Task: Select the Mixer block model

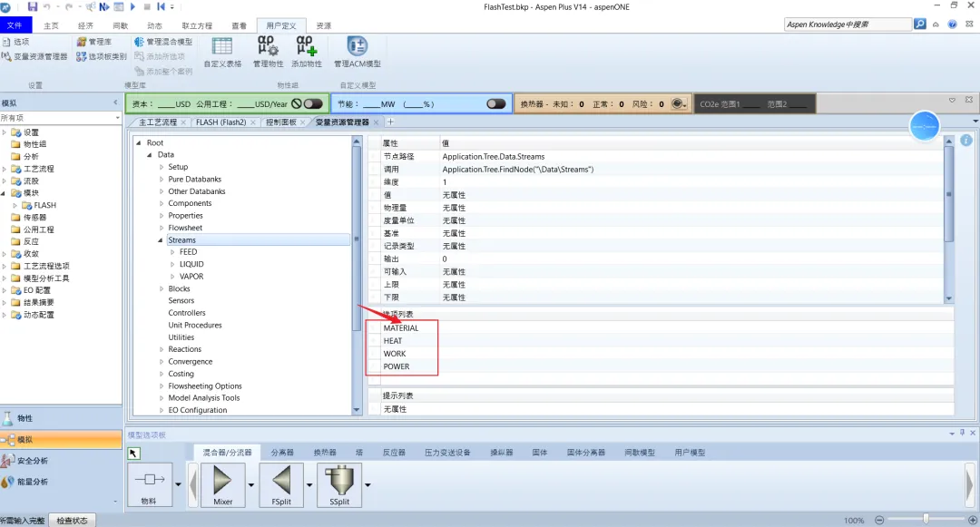Action: coord(222,484)
